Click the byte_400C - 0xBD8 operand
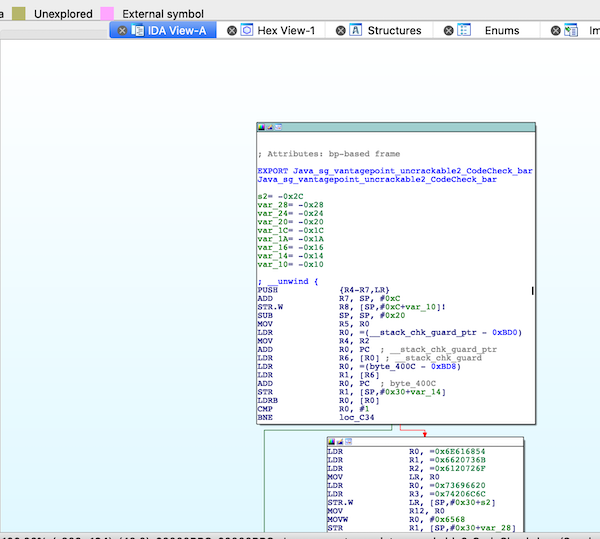 tap(411, 366)
